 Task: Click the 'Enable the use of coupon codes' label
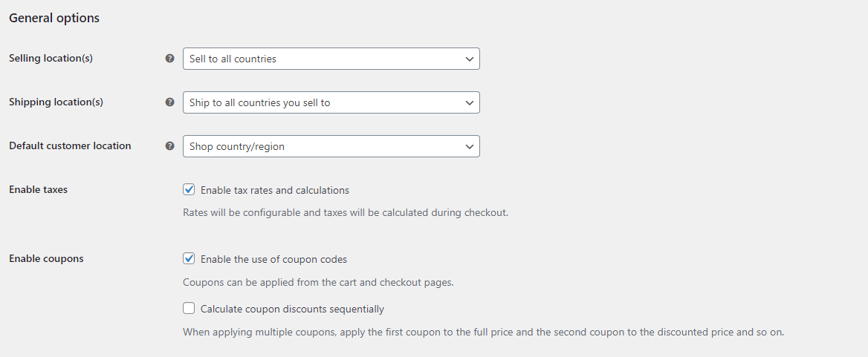pyautogui.click(x=274, y=258)
